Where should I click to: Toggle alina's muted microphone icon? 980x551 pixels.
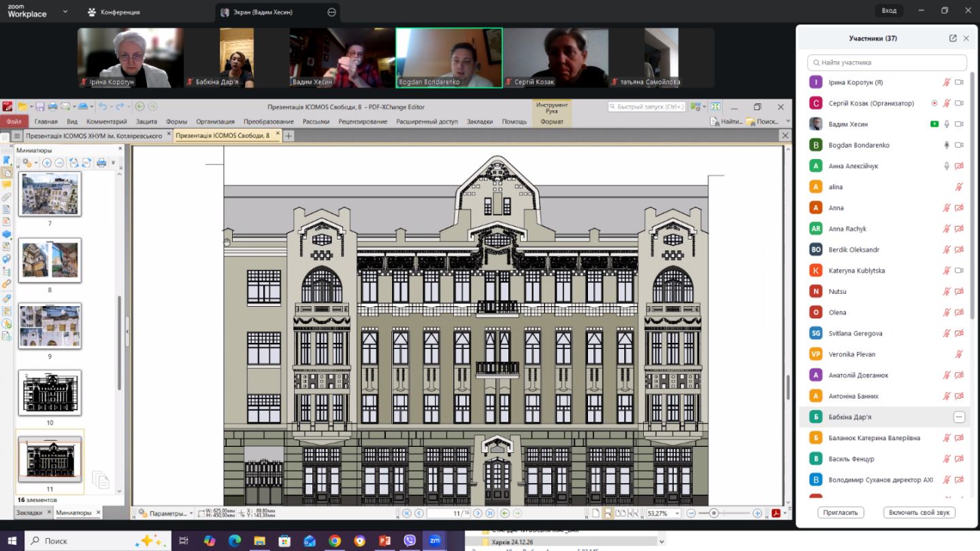pyautogui.click(x=959, y=187)
